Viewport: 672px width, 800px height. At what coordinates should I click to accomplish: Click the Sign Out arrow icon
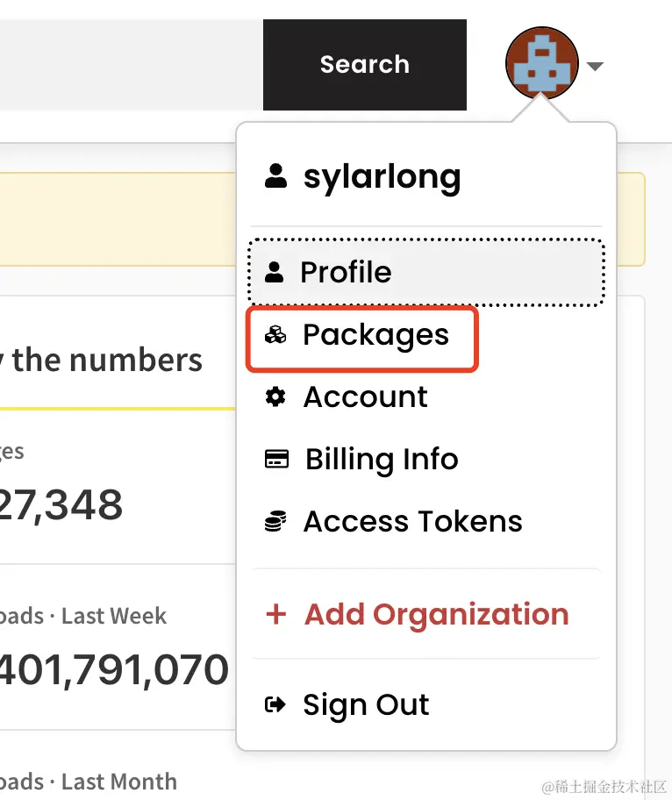(275, 704)
